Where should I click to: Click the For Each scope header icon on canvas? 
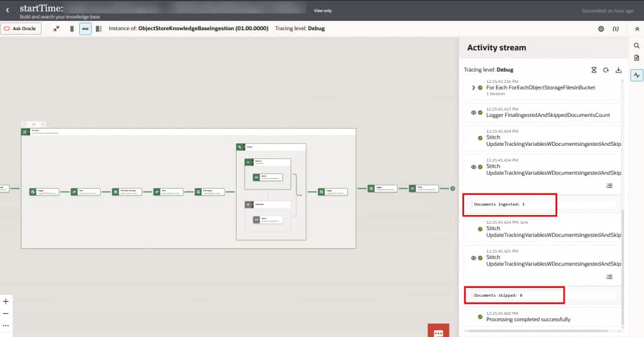click(x=25, y=132)
